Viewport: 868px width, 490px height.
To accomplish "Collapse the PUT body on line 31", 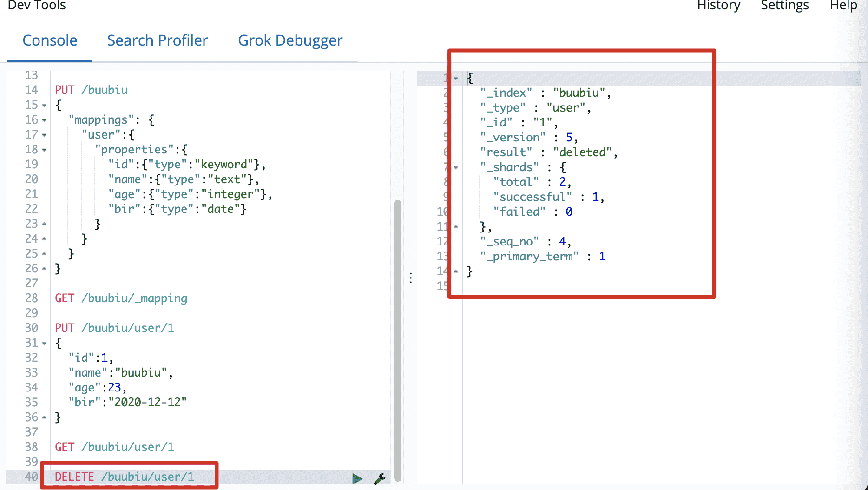I will pos(44,344).
